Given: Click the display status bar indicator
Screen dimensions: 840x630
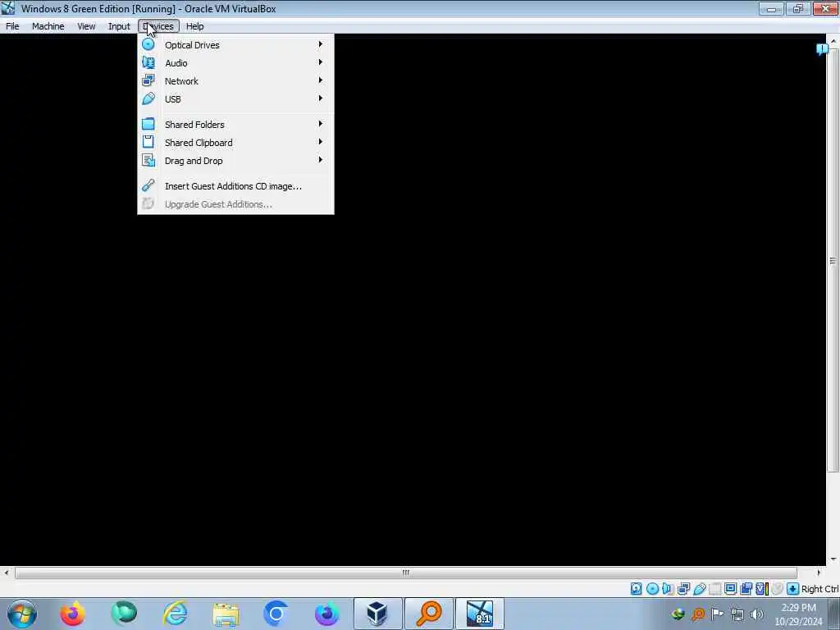Looking at the screenshot, I should (730, 589).
